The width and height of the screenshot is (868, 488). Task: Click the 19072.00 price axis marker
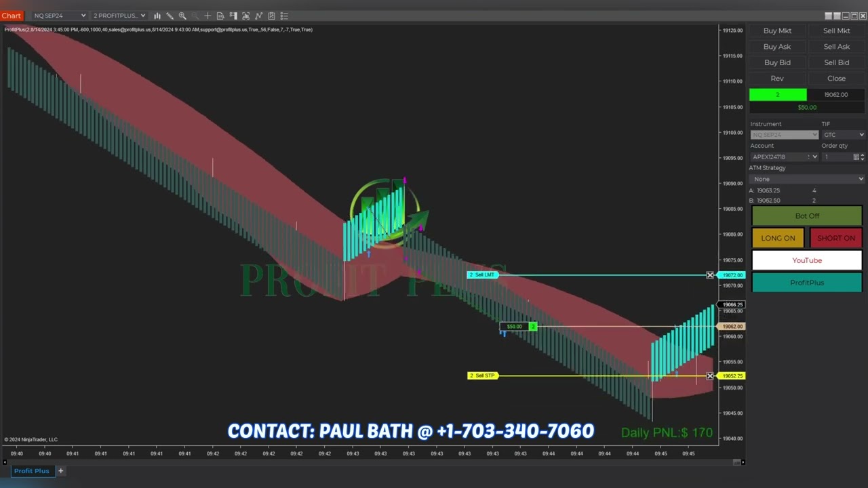pos(732,275)
